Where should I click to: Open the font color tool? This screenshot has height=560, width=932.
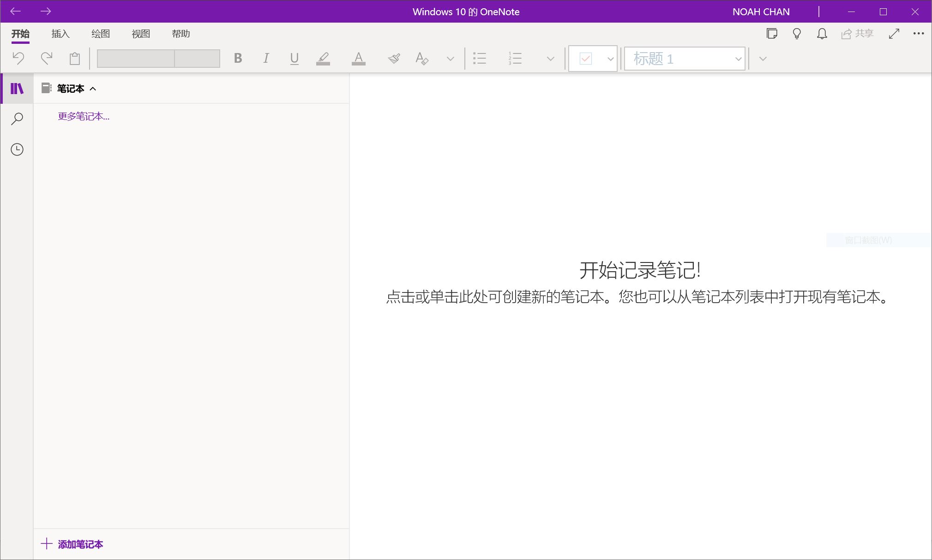359,58
